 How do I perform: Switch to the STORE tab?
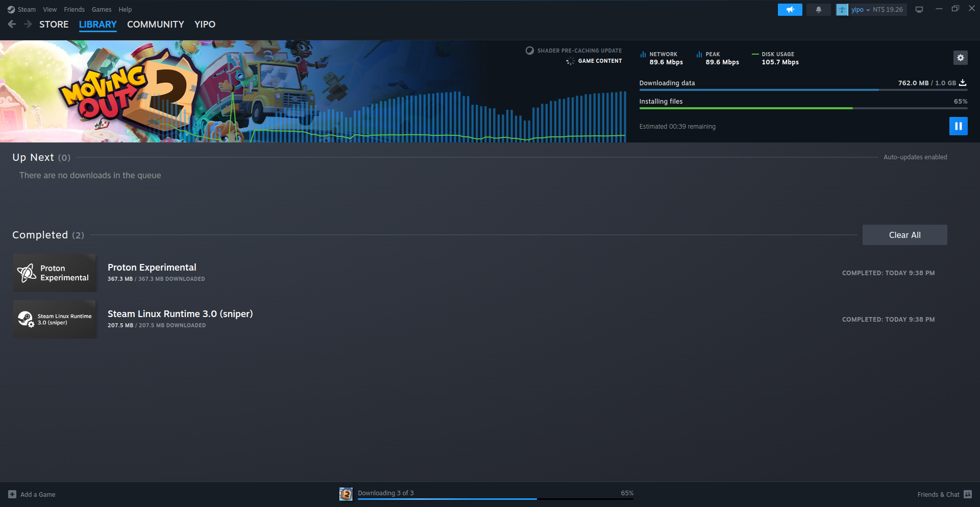pyautogui.click(x=54, y=25)
